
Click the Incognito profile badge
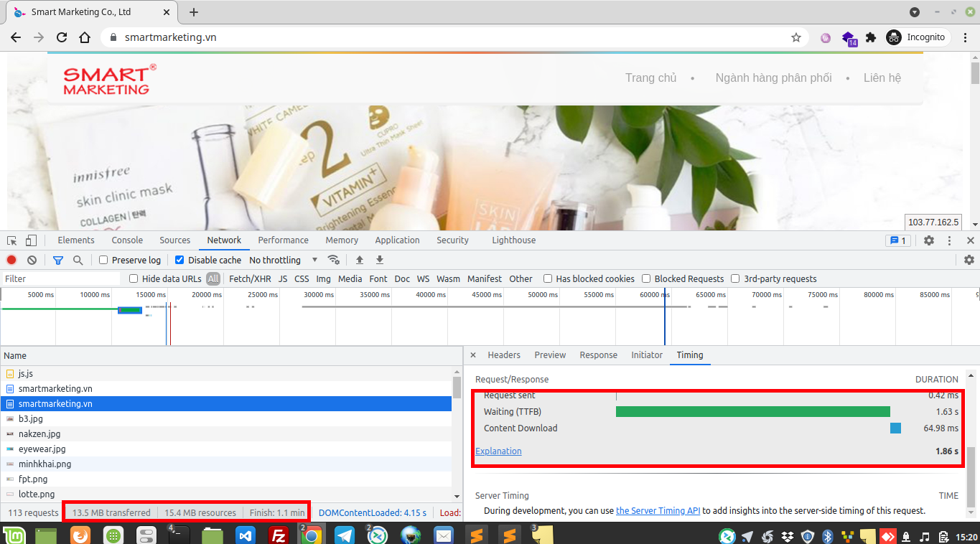(x=916, y=37)
